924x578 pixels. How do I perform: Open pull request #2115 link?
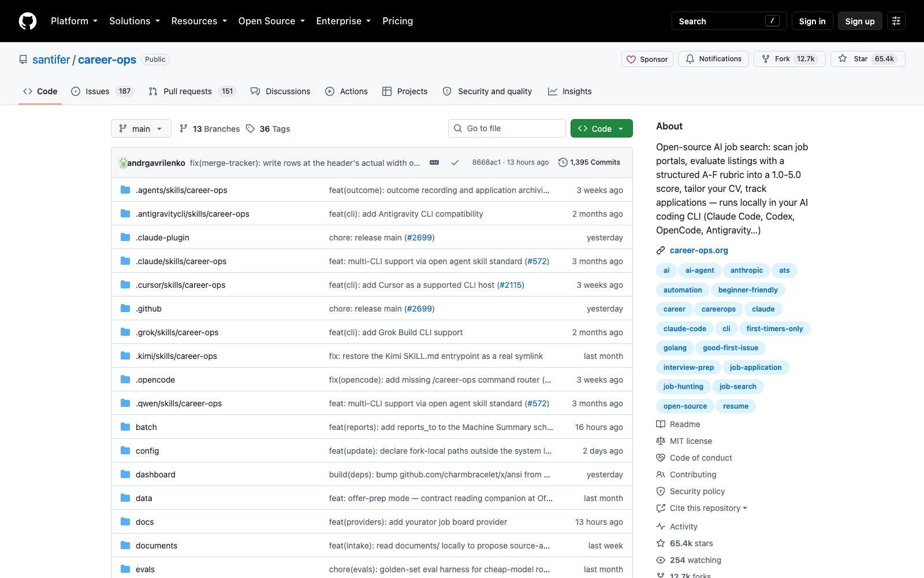tap(511, 285)
